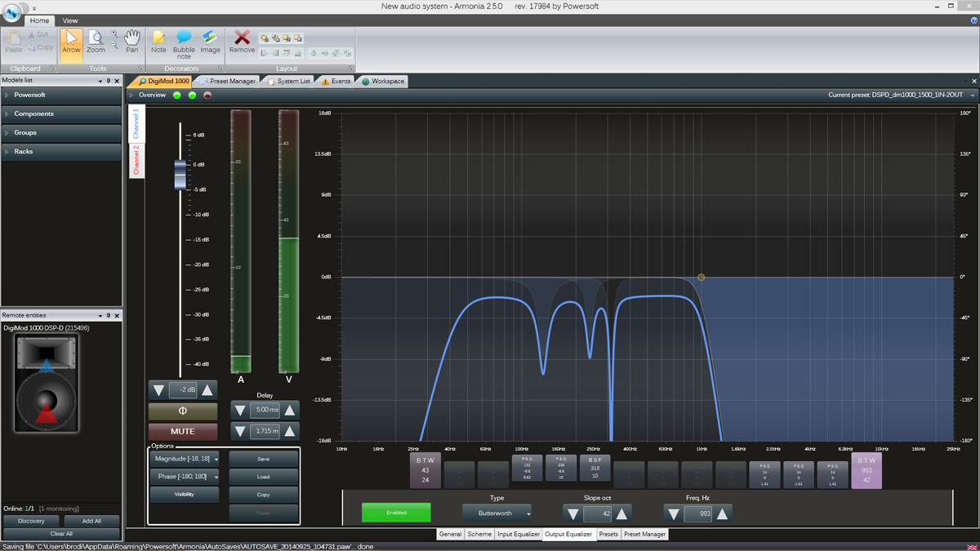Insert a Bubble note
The height and width of the screenshot is (551, 980).
184,44
